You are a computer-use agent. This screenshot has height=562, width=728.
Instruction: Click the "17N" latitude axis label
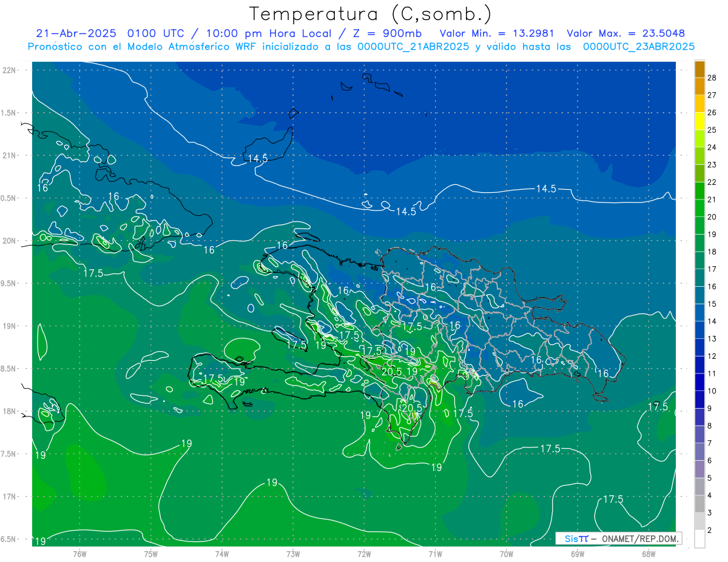click(x=9, y=497)
